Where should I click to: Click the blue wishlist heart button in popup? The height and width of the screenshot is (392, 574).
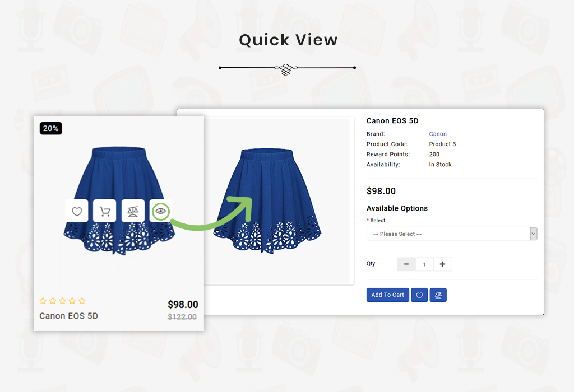pos(419,295)
